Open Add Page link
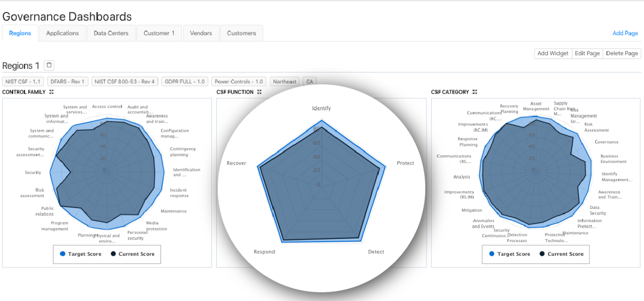Image resolution: width=644 pixels, height=301 pixels. click(625, 33)
